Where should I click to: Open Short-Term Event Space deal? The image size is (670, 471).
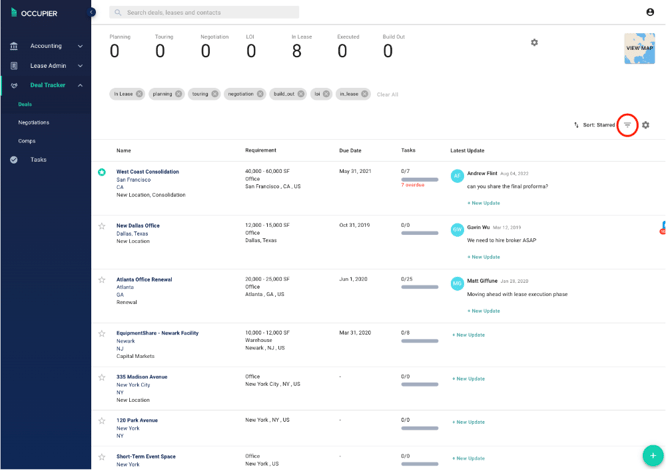tap(146, 457)
